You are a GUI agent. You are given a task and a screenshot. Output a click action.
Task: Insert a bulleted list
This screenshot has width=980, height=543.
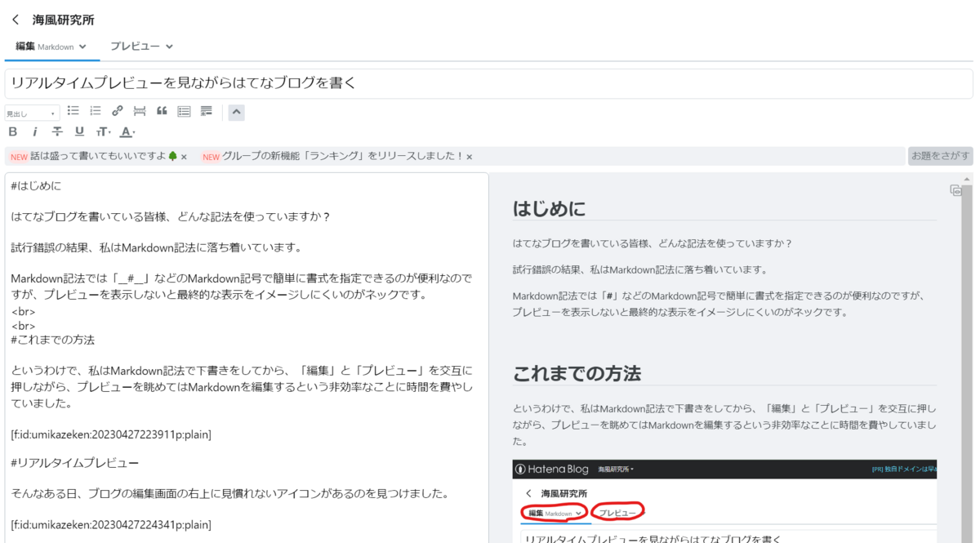pyautogui.click(x=73, y=111)
